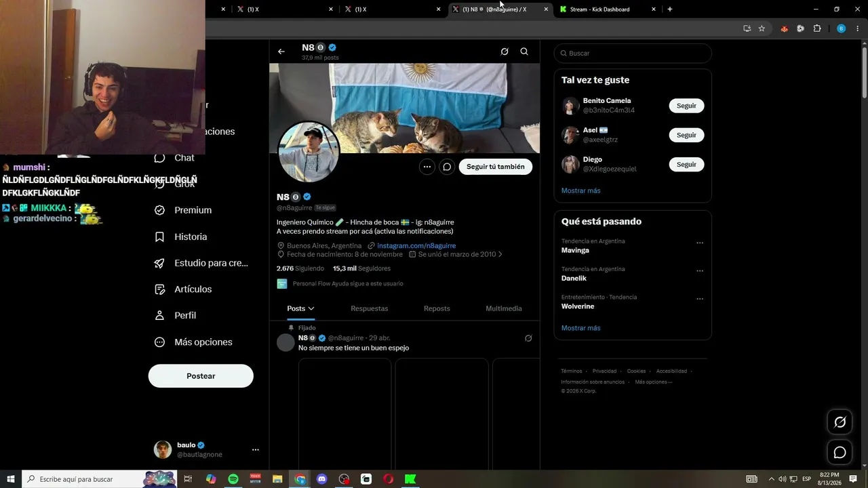This screenshot has height=488, width=868.
Task: Switch to the Multimedia tab
Action: point(504,308)
